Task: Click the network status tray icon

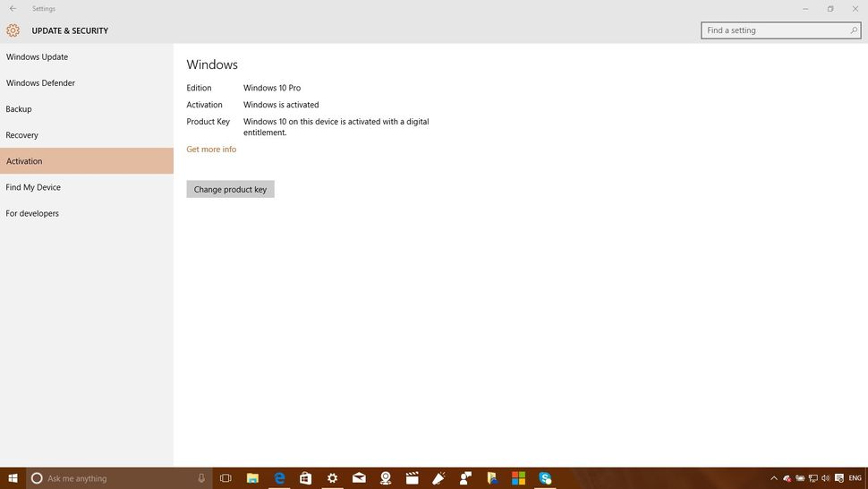Action: coord(813,478)
